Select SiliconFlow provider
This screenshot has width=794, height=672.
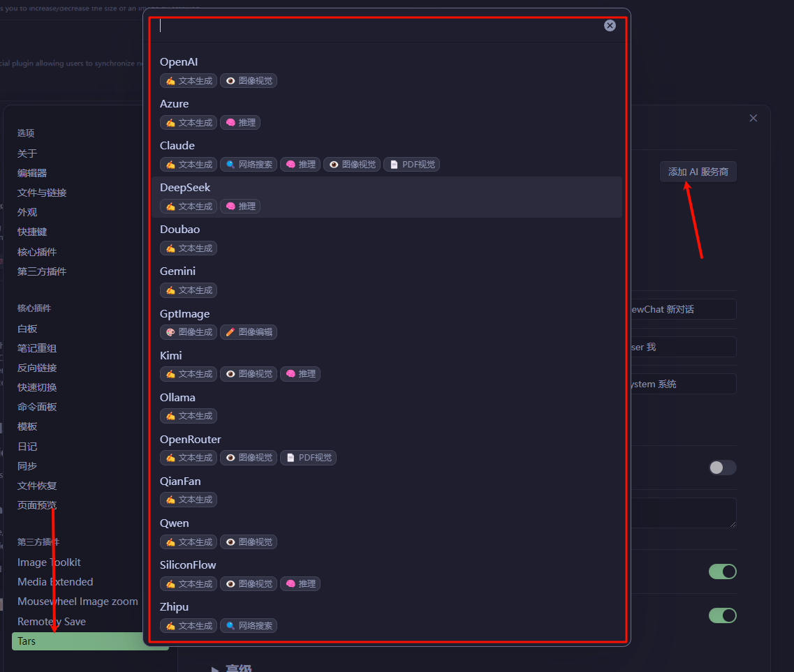(387, 575)
